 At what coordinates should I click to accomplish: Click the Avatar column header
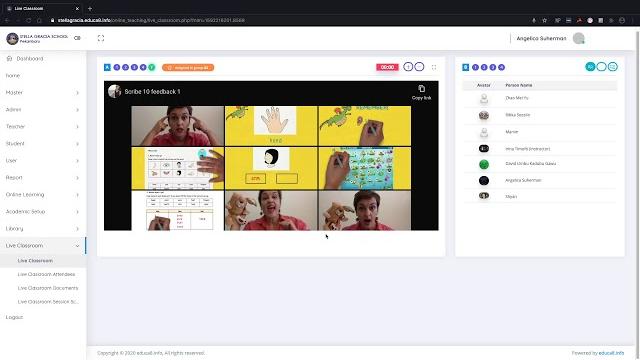484,85
